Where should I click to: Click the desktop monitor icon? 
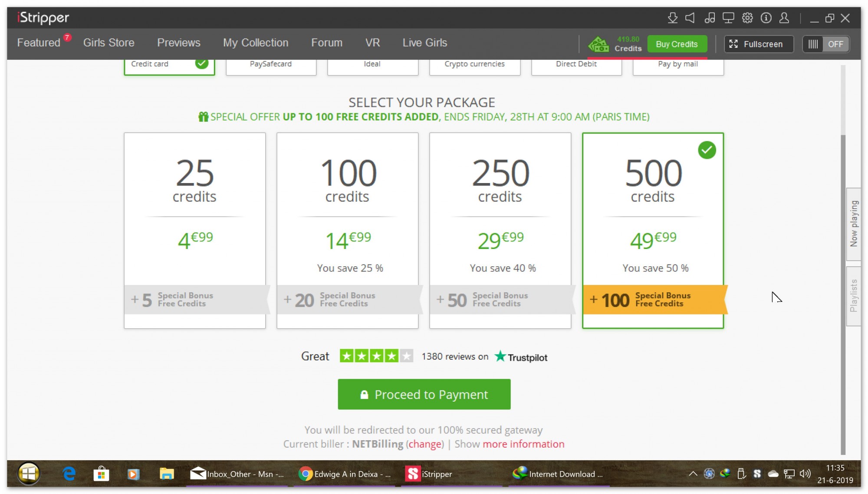[728, 18]
